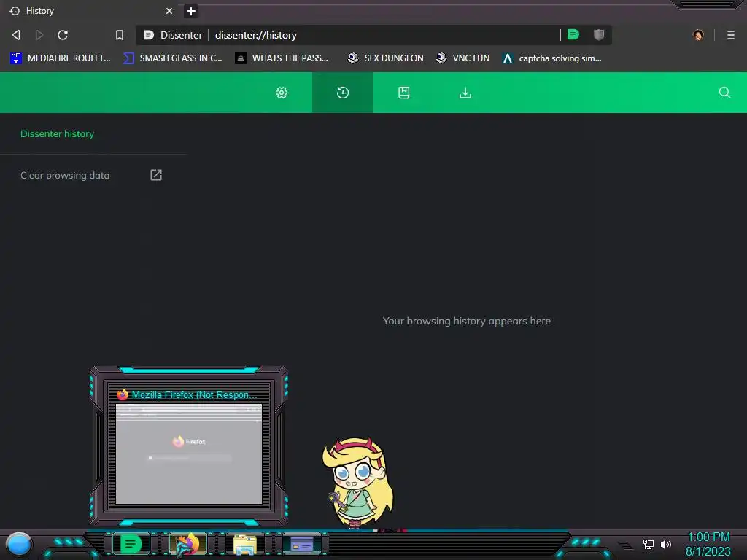Open File Explorer from taskbar
The width and height of the screenshot is (747, 560).
click(245, 544)
